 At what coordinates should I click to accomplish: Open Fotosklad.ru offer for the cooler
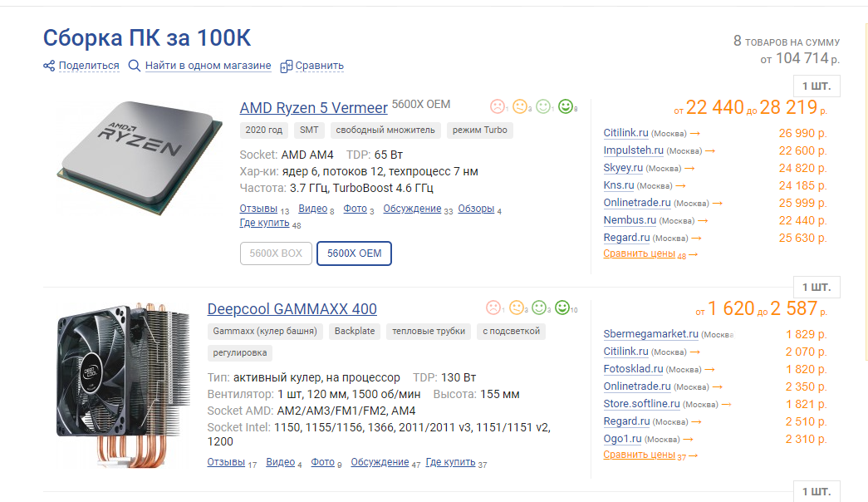click(x=633, y=369)
